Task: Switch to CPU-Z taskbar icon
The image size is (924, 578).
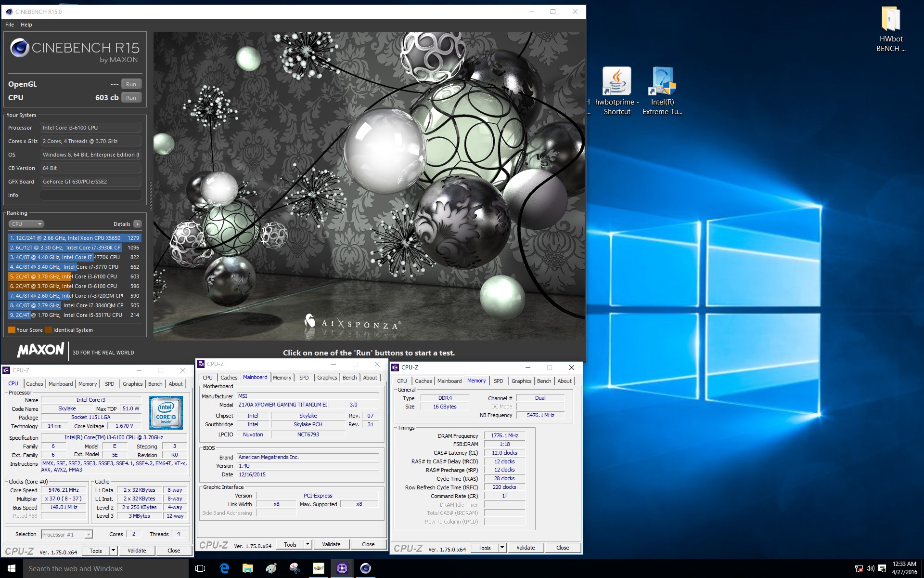Action: tap(342, 568)
